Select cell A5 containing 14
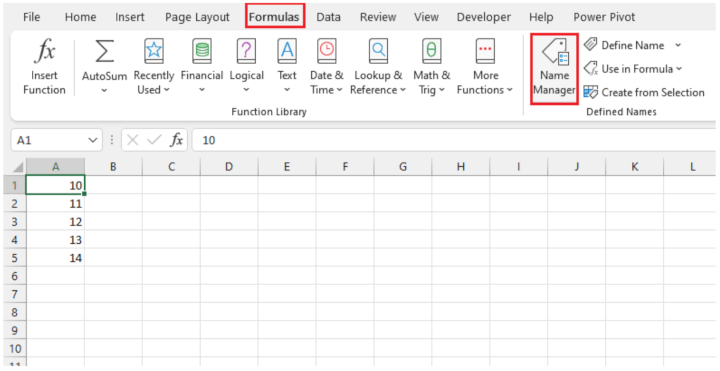 56,258
